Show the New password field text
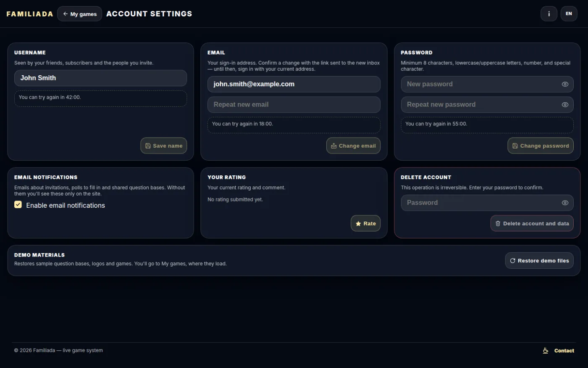 [x=565, y=84]
